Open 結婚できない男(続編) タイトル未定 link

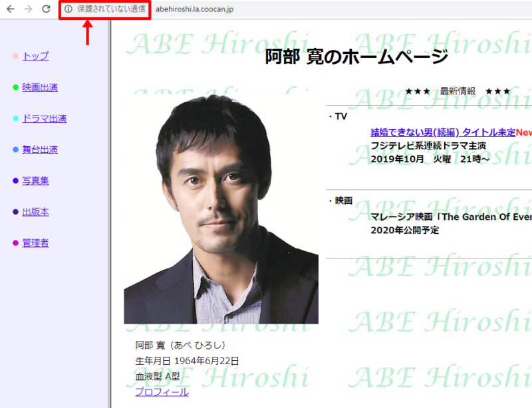pos(443,132)
